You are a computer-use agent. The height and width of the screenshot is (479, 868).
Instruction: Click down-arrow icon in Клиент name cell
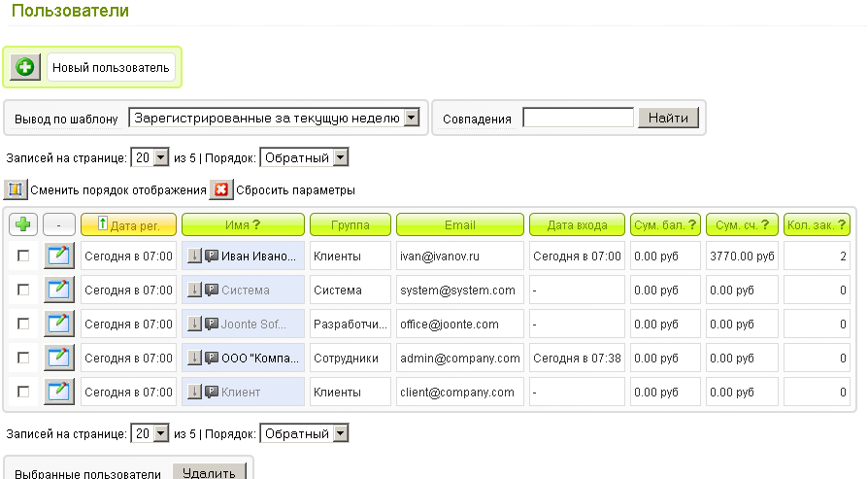[194, 392]
